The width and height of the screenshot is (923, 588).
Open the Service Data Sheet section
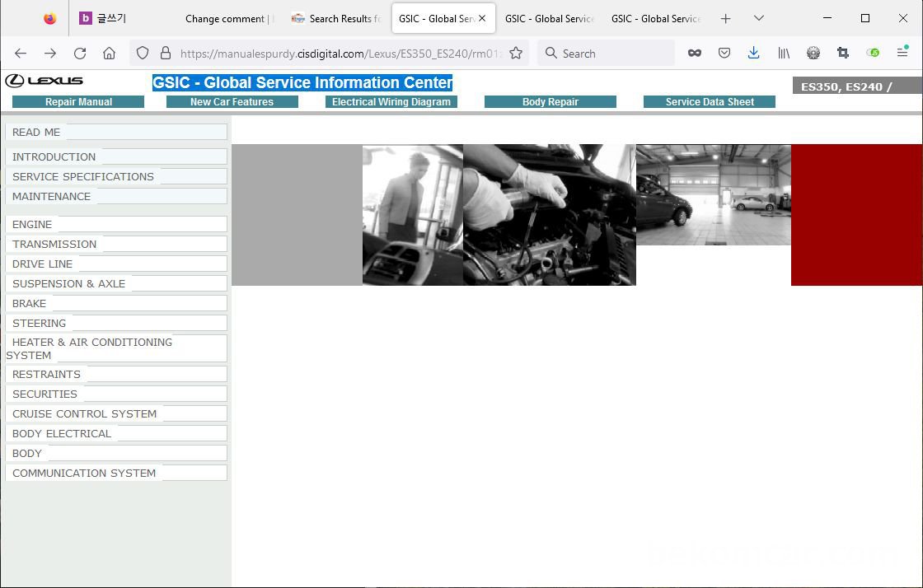coord(710,102)
